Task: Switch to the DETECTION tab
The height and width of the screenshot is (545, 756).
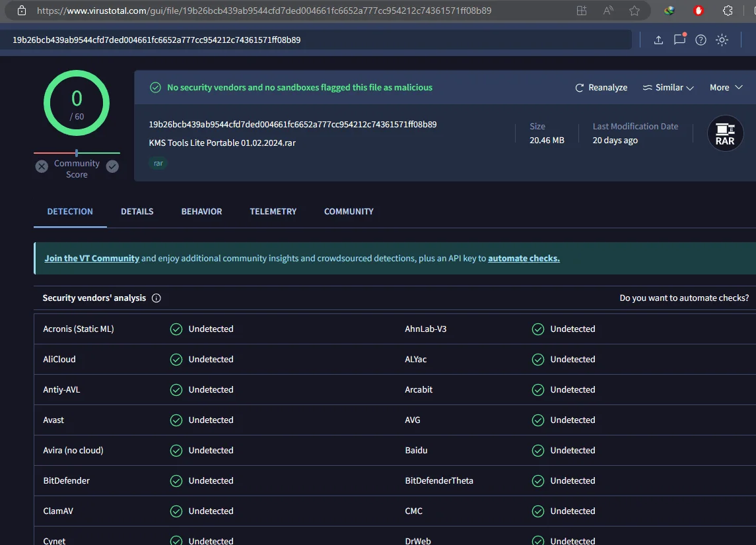Action: tap(70, 212)
